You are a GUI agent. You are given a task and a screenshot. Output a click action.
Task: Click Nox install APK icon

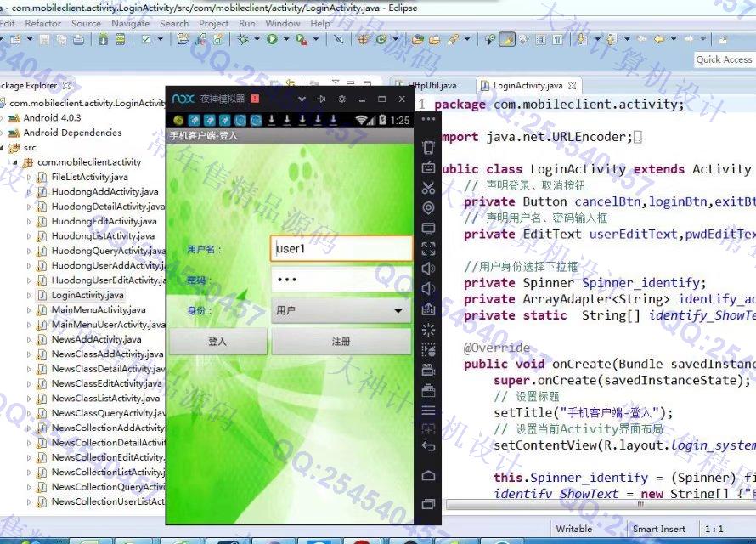428,309
